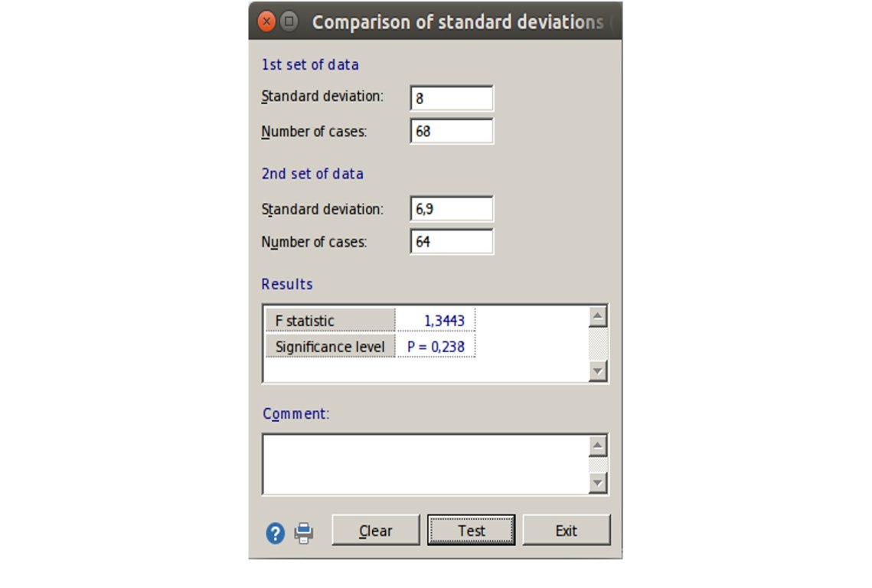Click the Test button

(x=471, y=531)
